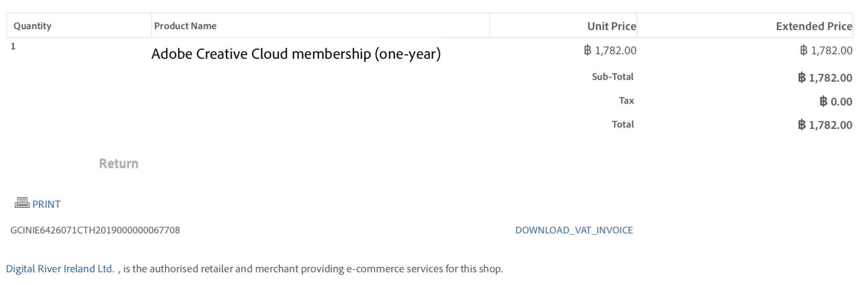
Task: Open the DOWNLOAD_VAT_INVOICE link
Action: click(x=574, y=230)
